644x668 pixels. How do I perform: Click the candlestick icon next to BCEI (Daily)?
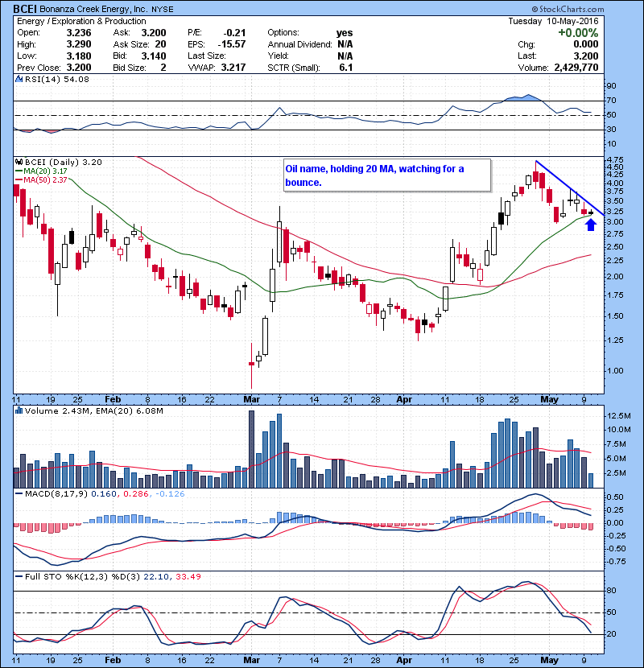tap(19, 162)
